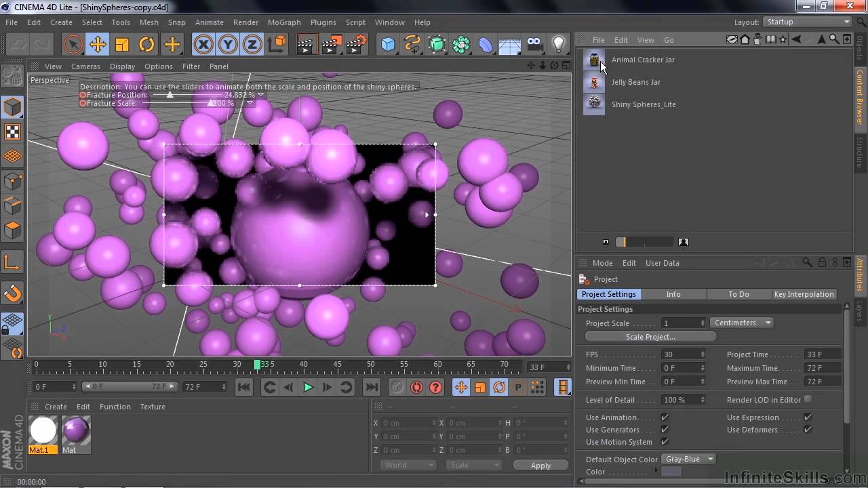868x488 pixels.
Task: Add a Camera object icon
Action: tap(535, 45)
